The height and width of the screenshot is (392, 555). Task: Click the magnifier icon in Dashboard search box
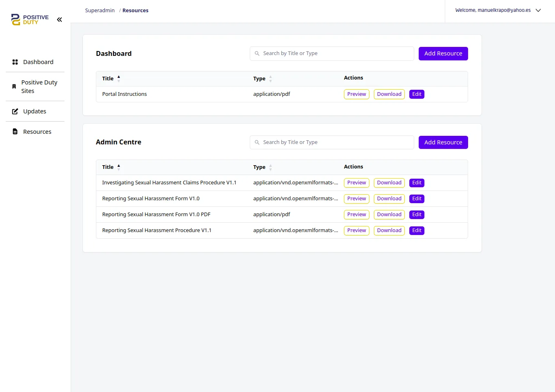pos(257,53)
